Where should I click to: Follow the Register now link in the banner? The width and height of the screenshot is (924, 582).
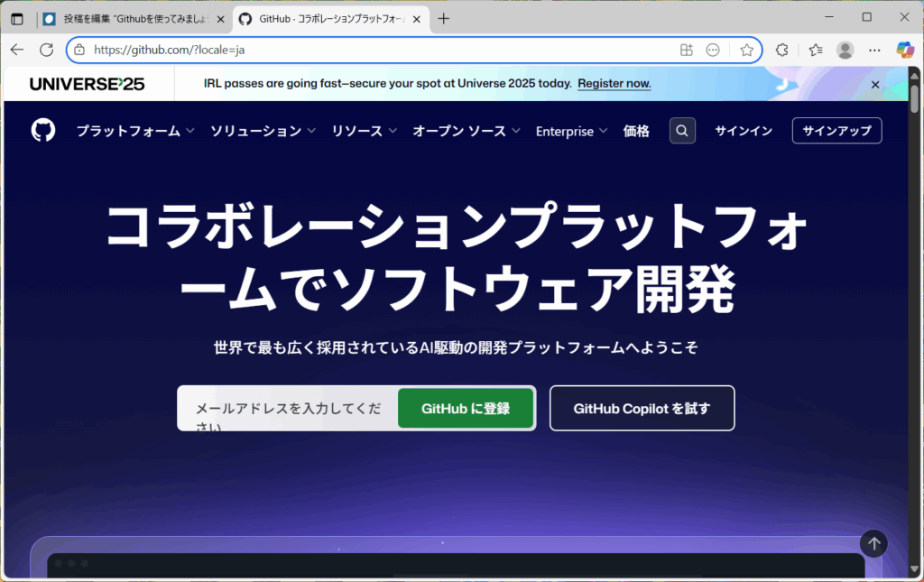(614, 83)
